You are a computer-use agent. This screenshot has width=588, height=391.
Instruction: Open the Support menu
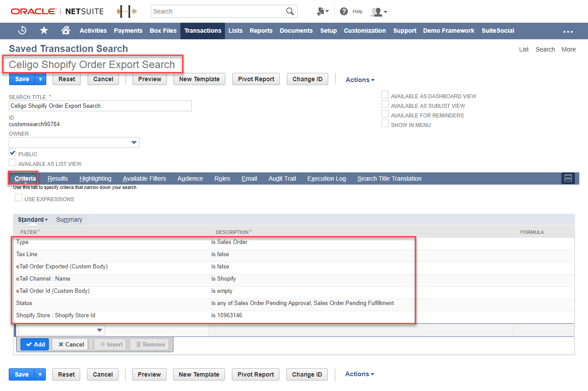[404, 31]
